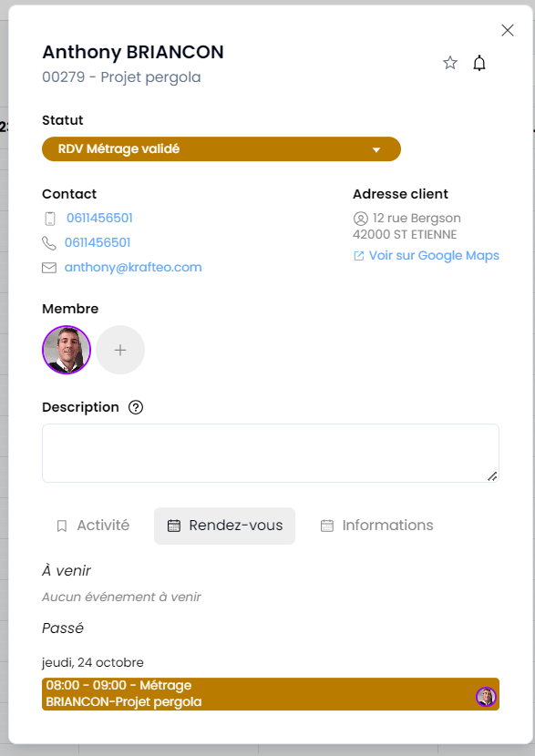The image size is (535, 756).
Task: Click inside the Description text area
Action: [271, 454]
